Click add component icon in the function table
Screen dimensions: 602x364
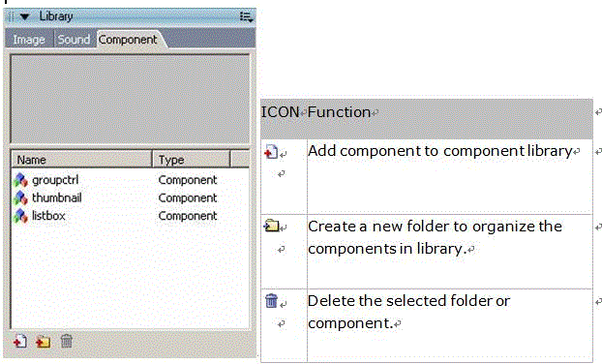pyautogui.click(x=271, y=152)
